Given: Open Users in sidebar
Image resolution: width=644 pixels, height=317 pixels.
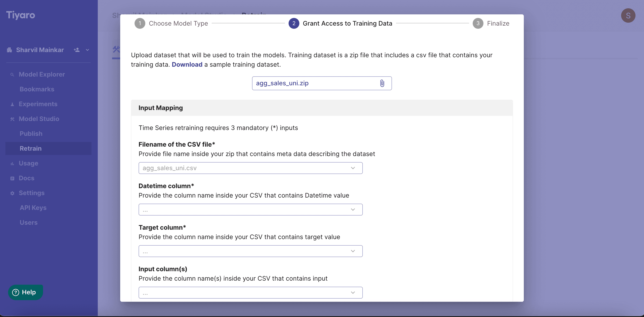Looking at the screenshot, I should pyautogui.click(x=28, y=222).
